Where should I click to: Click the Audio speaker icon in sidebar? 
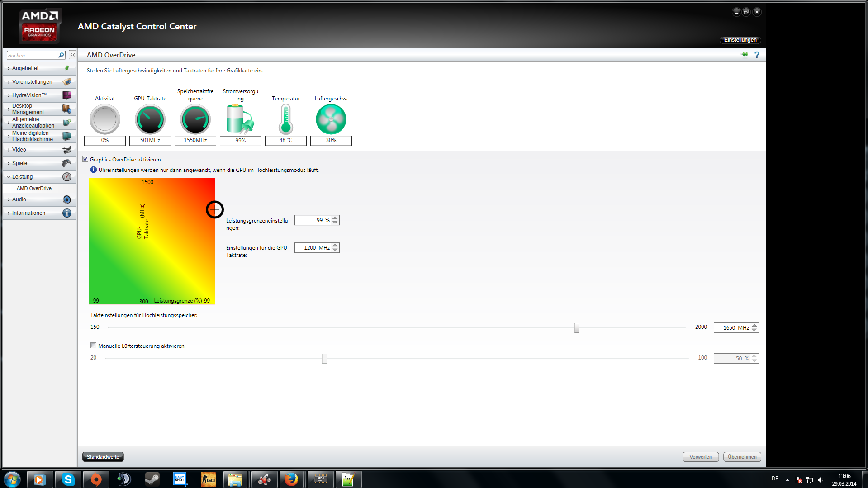67,199
